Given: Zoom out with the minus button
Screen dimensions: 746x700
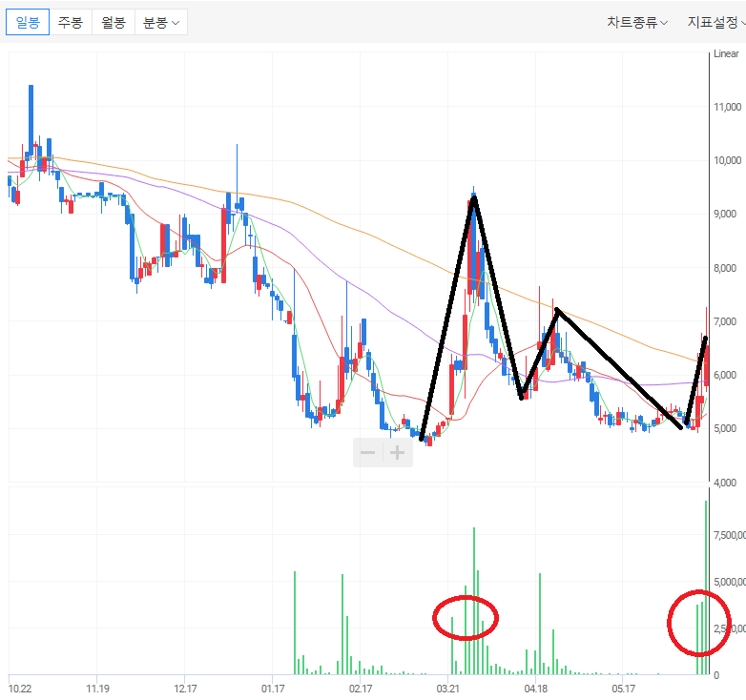Looking at the screenshot, I should pyautogui.click(x=368, y=452).
